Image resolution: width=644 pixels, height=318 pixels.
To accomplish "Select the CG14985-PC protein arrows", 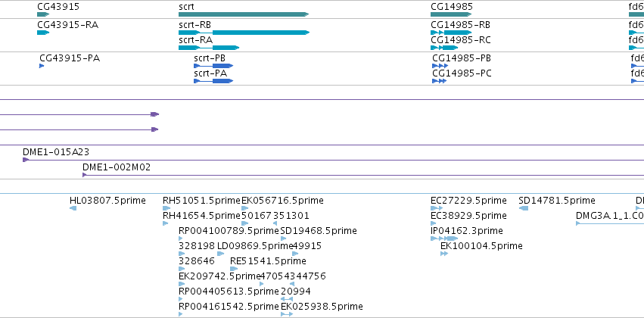I will 439,81.
